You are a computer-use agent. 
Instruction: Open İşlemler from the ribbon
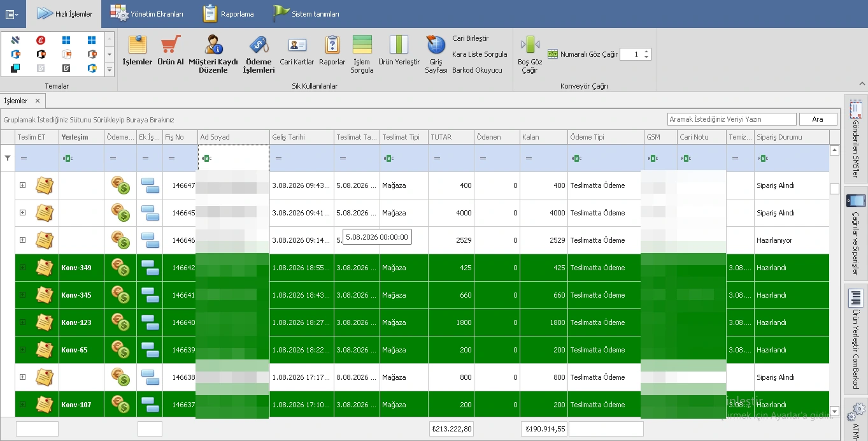click(138, 50)
